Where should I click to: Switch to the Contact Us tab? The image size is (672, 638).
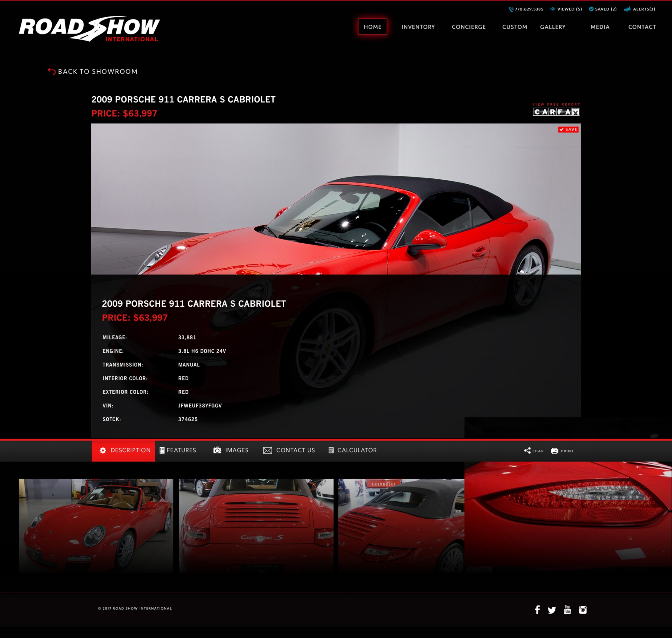(x=289, y=450)
